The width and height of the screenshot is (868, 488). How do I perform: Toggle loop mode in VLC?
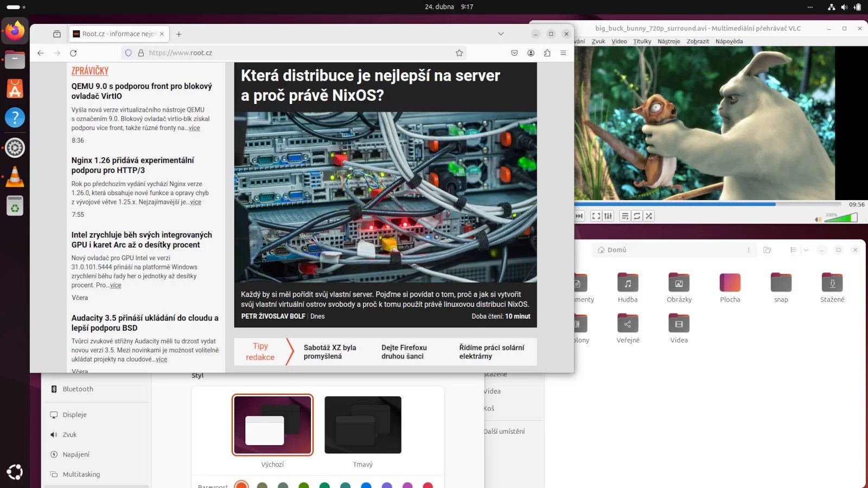point(637,216)
